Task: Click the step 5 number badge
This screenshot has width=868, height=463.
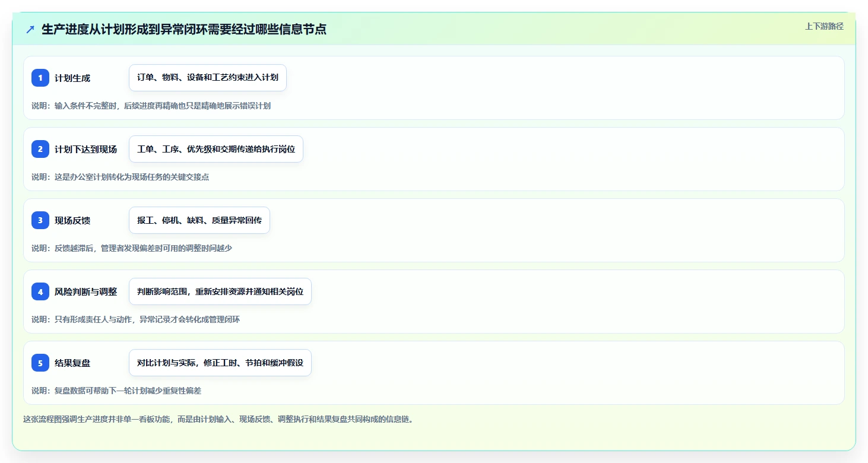Action: (40, 363)
